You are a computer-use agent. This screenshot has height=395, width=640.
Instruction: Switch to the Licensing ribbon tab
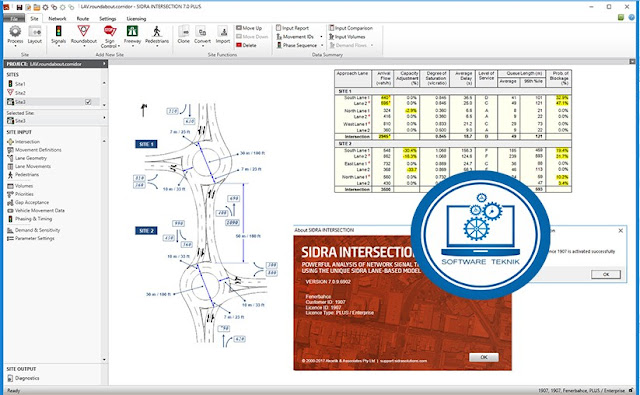click(x=136, y=19)
